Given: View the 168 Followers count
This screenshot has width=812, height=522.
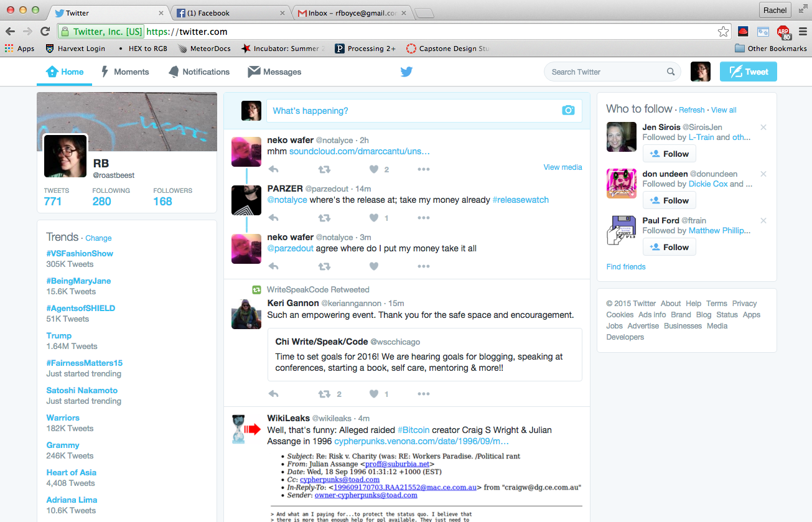Looking at the screenshot, I should (x=162, y=201).
